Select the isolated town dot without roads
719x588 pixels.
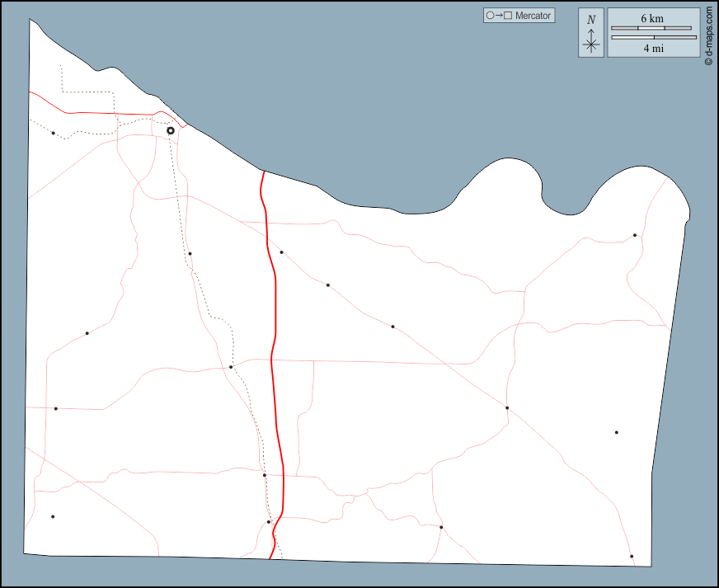(x=616, y=432)
